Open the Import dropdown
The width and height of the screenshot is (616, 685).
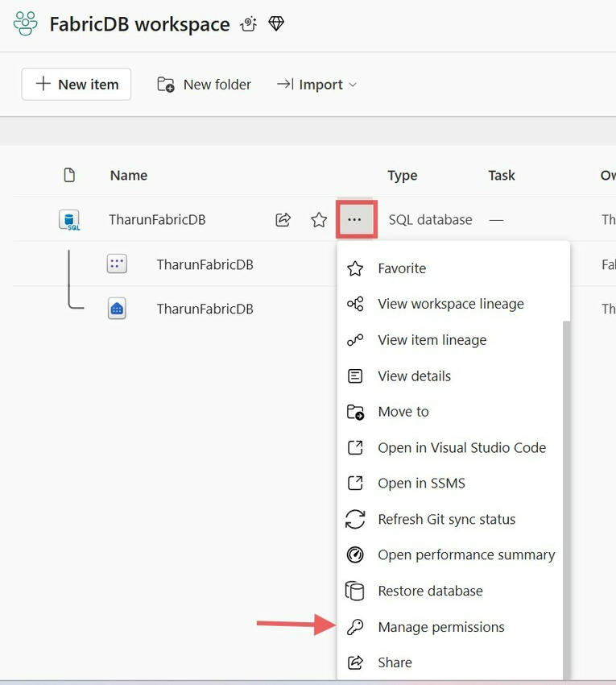pyautogui.click(x=316, y=84)
